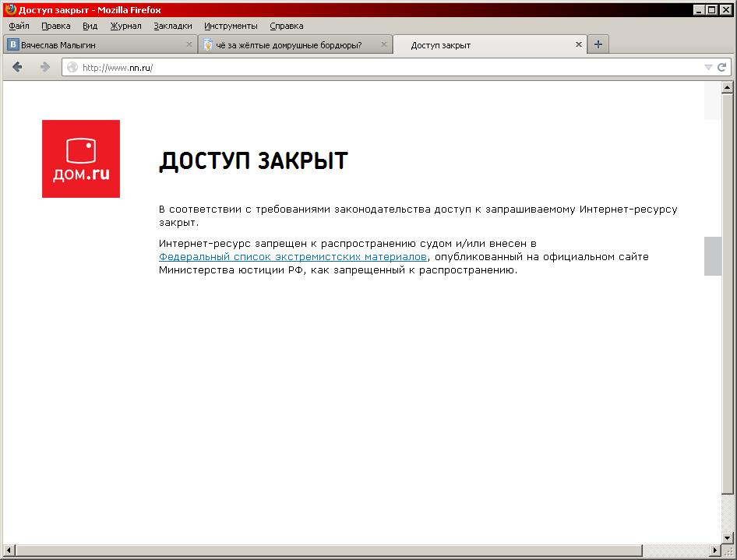Image resolution: width=737 pixels, height=560 pixels.
Task: Click vertical scrollbar down arrow
Action: point(727,538)
